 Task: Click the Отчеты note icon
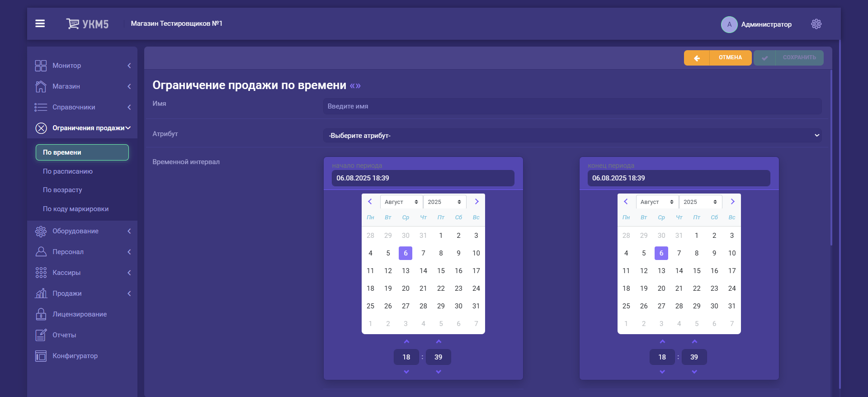(41, 335)
